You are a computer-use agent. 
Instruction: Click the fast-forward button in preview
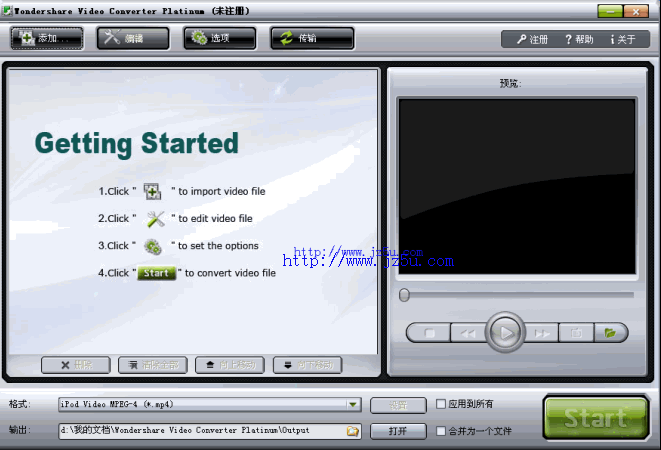(x=542, y=333)
